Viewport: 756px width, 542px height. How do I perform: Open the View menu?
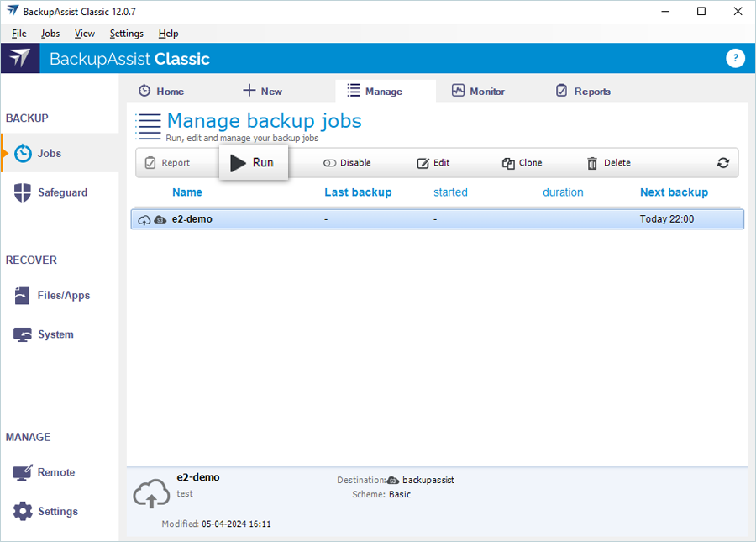click(84, 34)
